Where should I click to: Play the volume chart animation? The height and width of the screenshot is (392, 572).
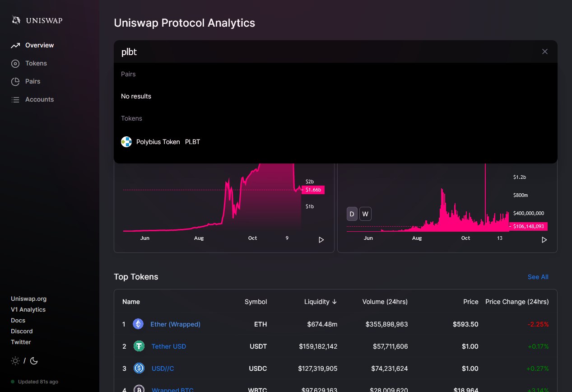tap(544, 240)
